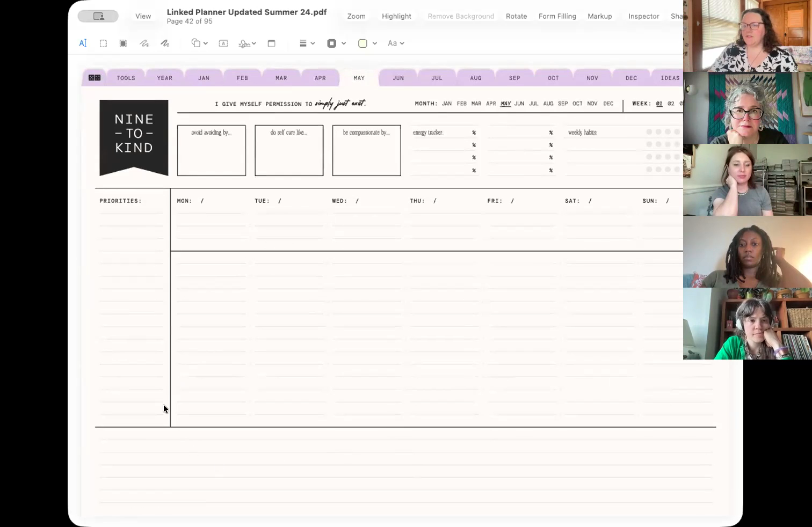Switch to the TOOLS planner tab
Viewport: 812px width, 527px height.
click(x=126, y=78)
